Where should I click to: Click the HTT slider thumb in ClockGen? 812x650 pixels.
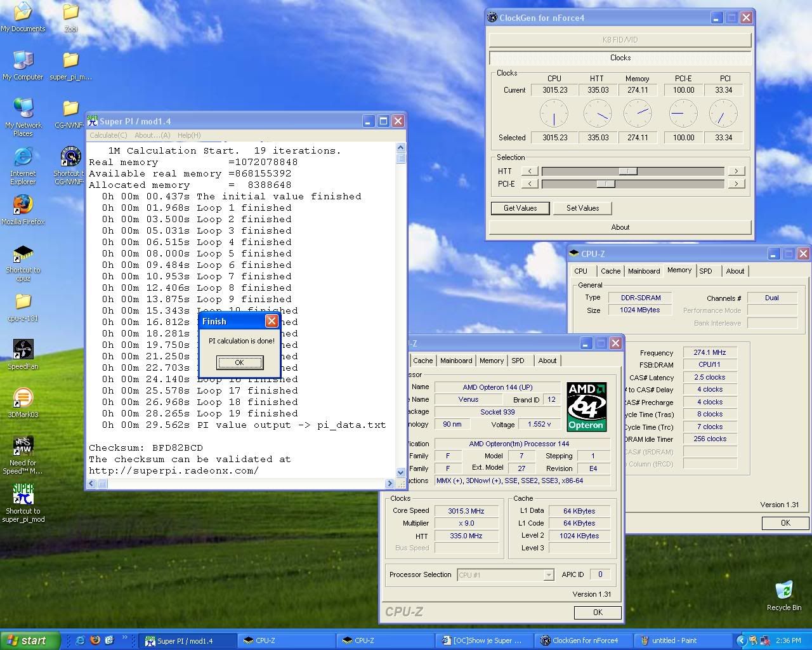click(x=628, y=171)
